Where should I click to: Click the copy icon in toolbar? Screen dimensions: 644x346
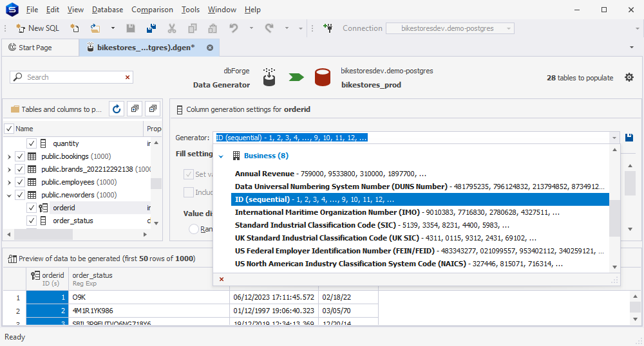pyautogui.click(x=192, y=28)
